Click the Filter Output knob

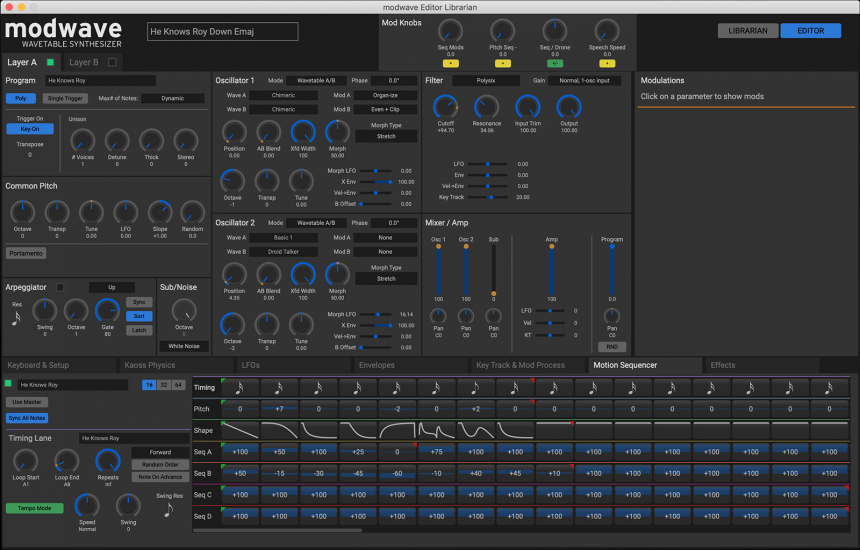[569, 107]
